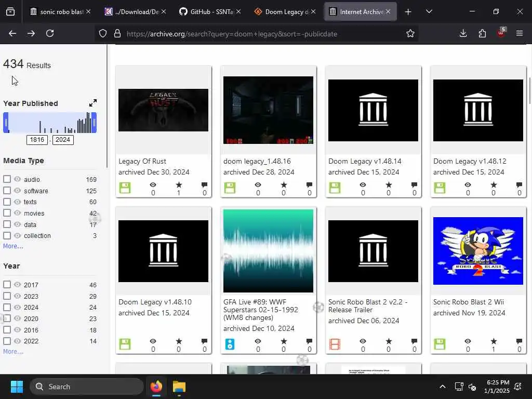Expand More media types list
This screenshot has width=532, height=399.
pos(13,246)
